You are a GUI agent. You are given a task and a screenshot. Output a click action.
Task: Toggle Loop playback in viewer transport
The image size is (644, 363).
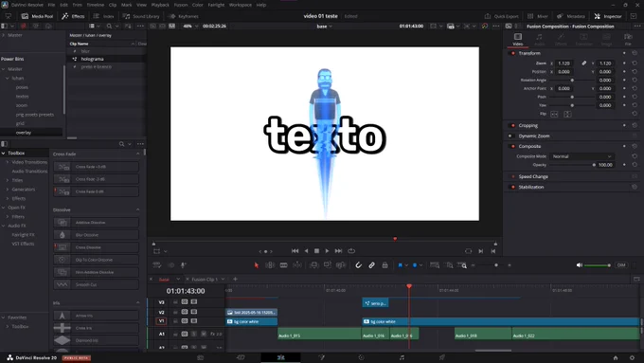(x=351, y=251)
